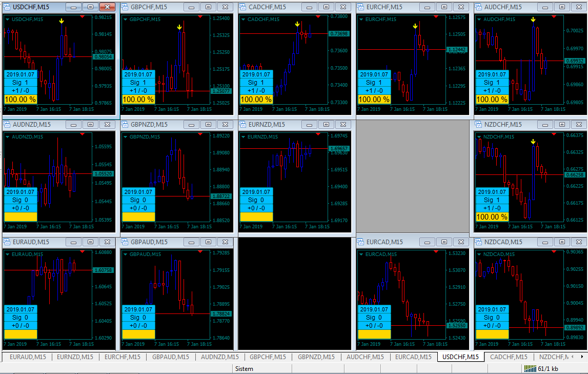588x374 pixels.
Task: Click the chart icon in EURCHF,M15 title bar
Action: 361,7
